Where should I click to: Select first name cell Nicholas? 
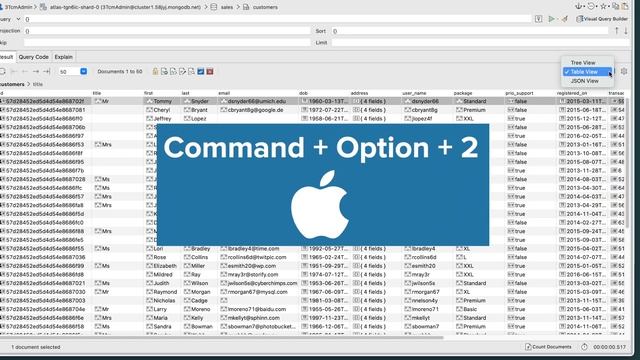click(x=164, y=300)
